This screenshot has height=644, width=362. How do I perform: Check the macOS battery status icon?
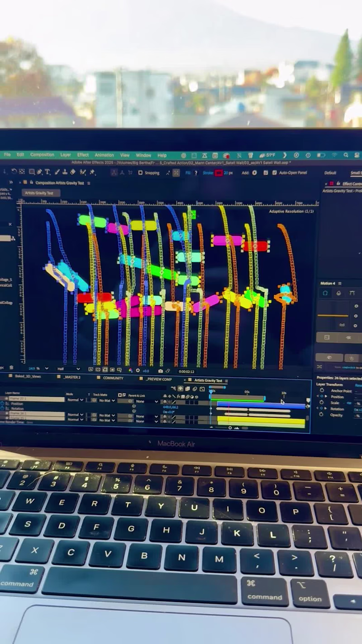click(321, 155)
